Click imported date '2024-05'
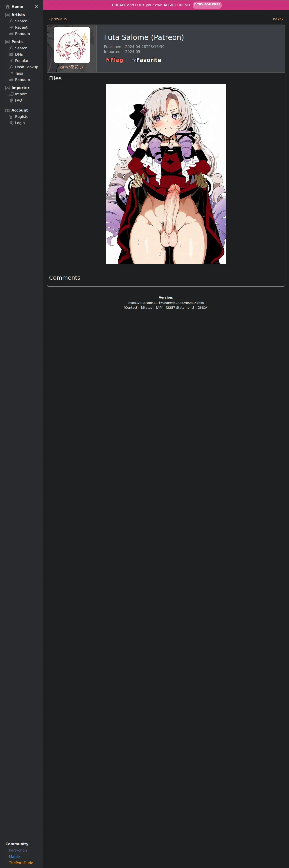Viewport: 289px width, 868px height. [x=133, y=52]
